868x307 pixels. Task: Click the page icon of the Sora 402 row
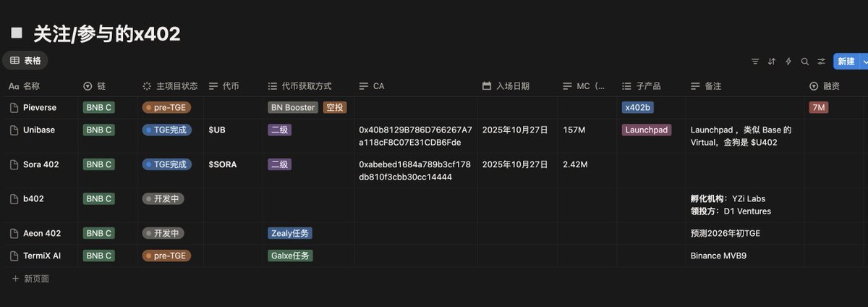tap(14, 164)
